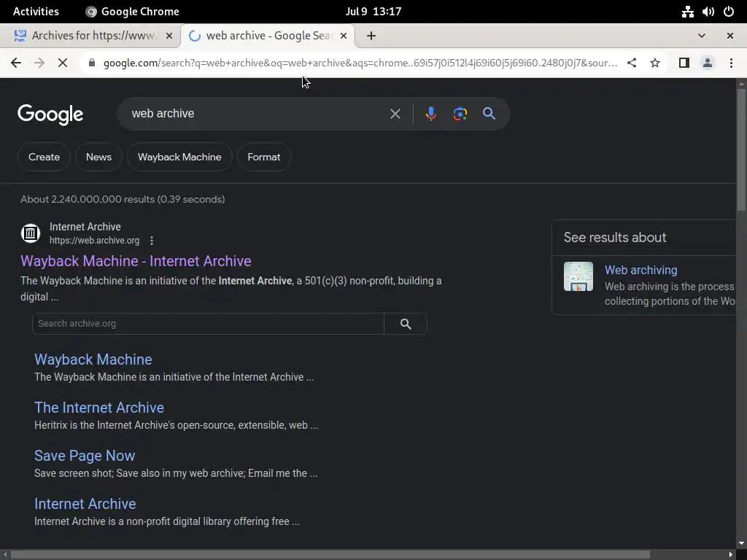Share this page using the share icon
Screen dimensions: 747x560
coord(632,63)
